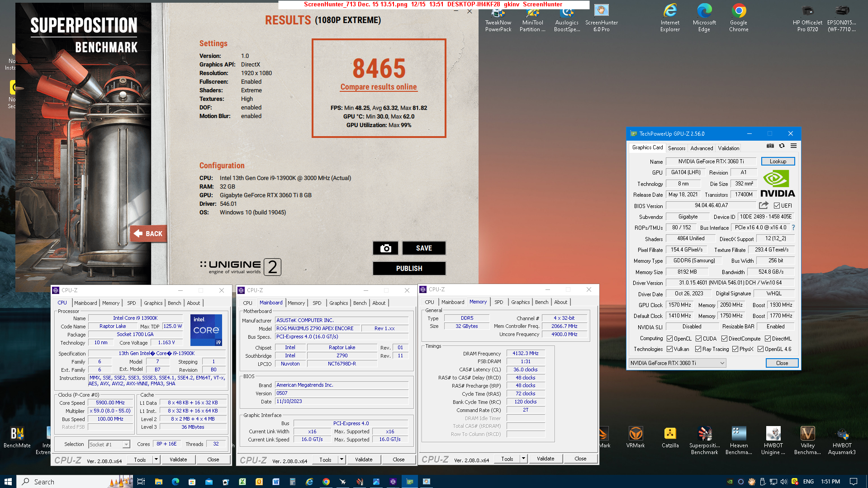Click the Lookup button in GPU-Z
This screenshot has width=868, height=488.
778,161
